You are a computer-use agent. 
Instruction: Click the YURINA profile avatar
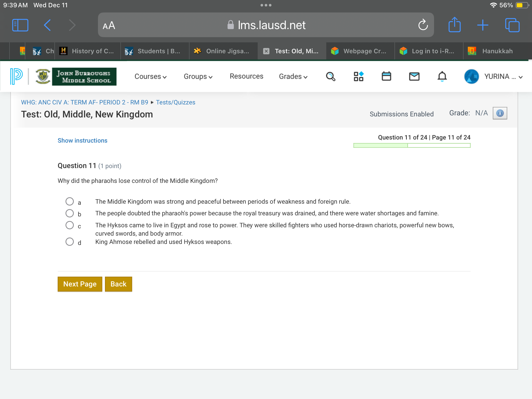(x=471, y=76)
